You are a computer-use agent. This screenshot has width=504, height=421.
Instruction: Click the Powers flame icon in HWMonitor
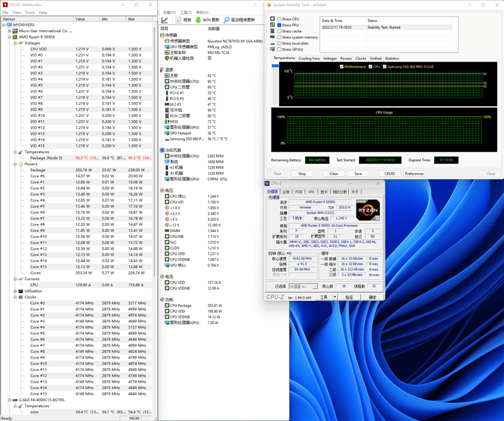[21, 164]
